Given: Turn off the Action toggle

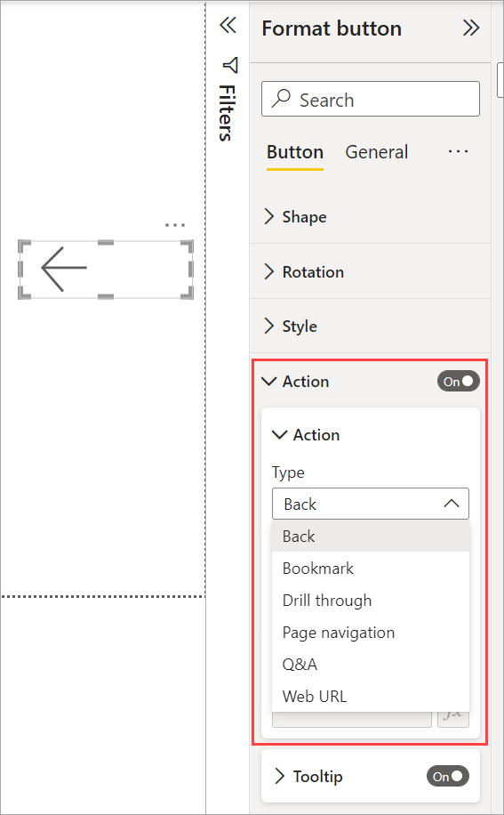Looking at the screenshot, I should [458, 382].
